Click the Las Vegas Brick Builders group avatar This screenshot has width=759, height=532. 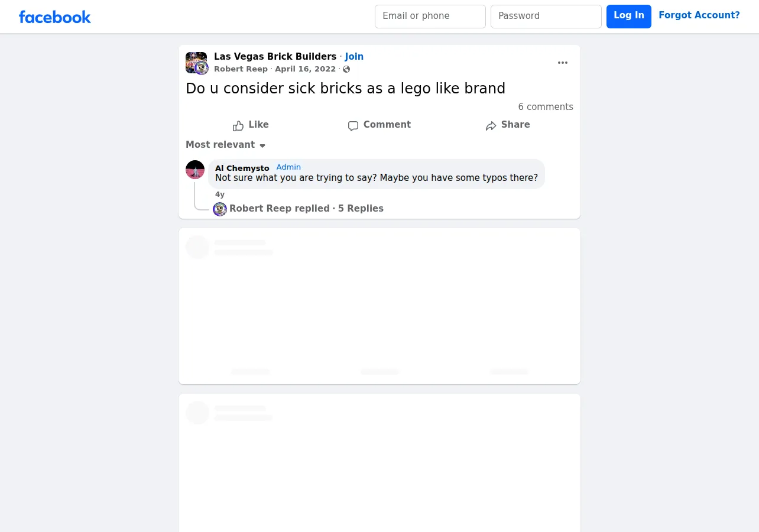tap(196, 62)
